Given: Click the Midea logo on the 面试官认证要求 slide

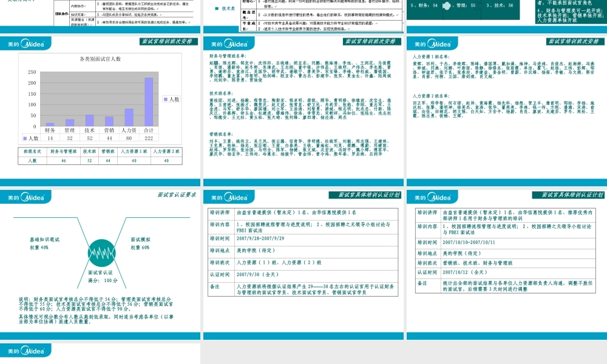Looking at the screenshot, I should tap(25, 197).
